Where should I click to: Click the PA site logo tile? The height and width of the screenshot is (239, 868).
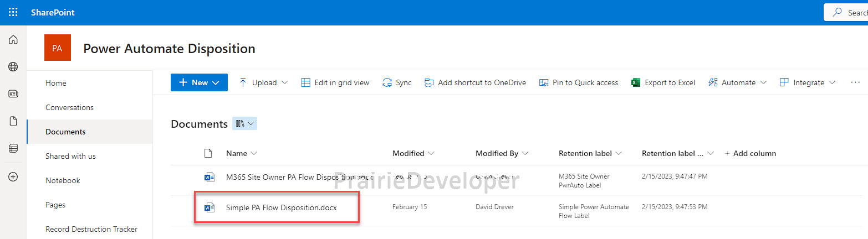(x=58, y=48)
